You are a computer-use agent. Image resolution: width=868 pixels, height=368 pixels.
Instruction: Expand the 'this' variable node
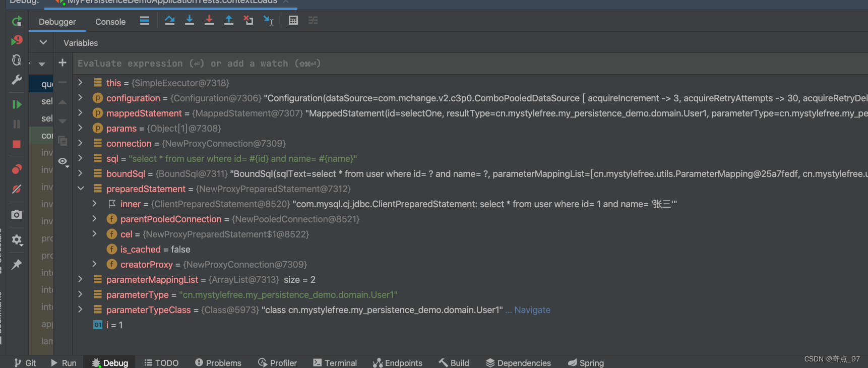point(80,82)
